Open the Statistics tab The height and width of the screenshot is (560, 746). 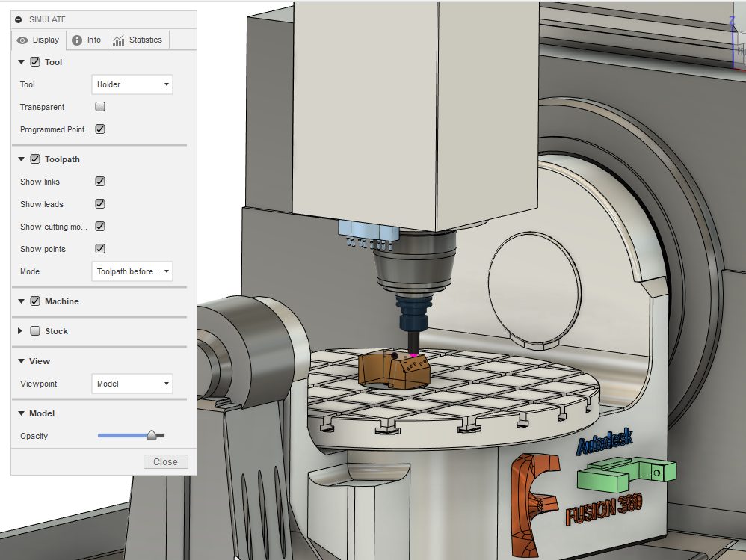tap(138, 40)
